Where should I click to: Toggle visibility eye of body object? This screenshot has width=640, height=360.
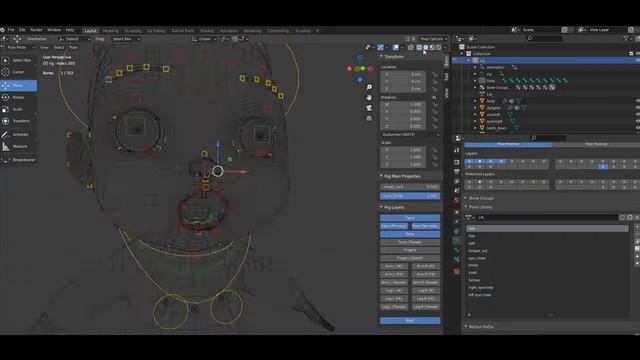coord(637,101)
